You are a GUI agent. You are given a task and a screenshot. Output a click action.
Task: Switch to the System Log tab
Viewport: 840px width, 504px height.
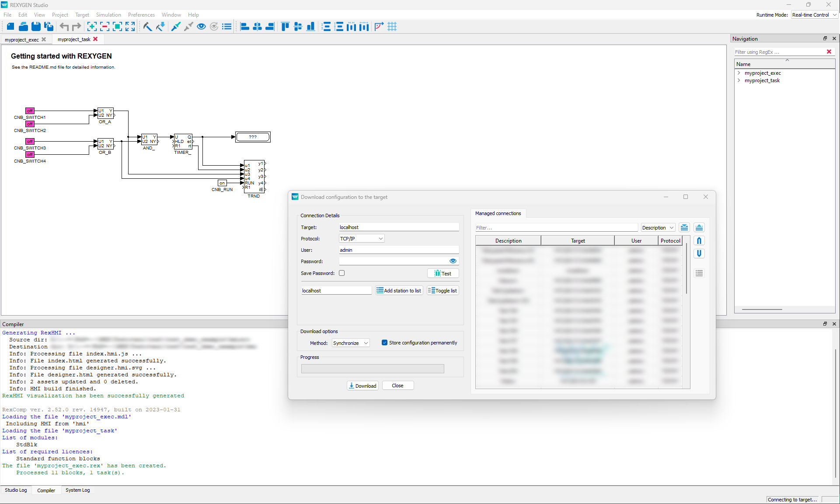click(x=77, y=490)
